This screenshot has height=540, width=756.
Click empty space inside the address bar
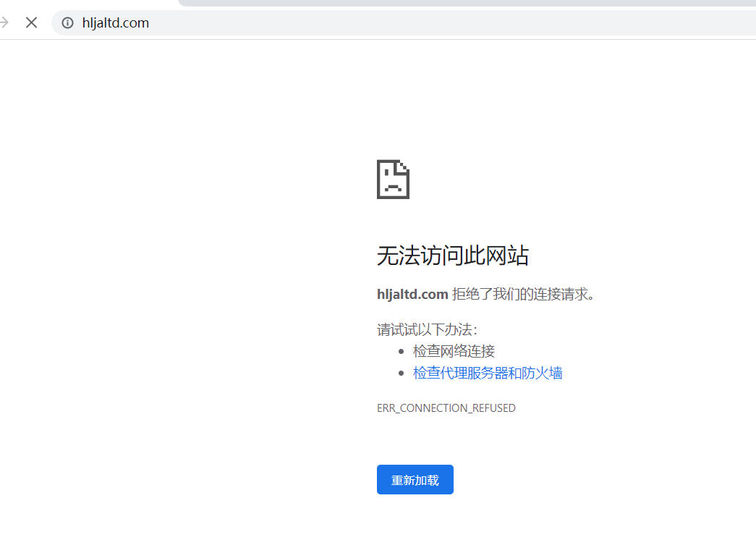(434, 23)
